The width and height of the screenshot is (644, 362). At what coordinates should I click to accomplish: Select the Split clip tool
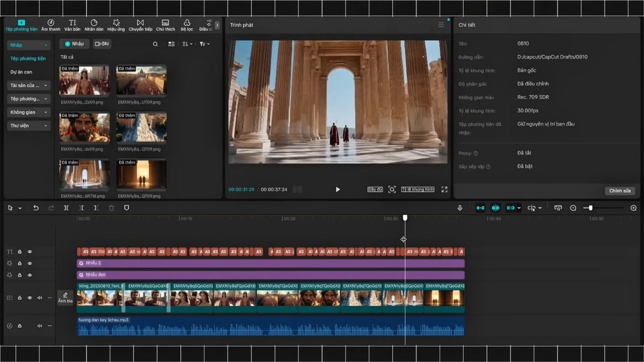[66, 208]
